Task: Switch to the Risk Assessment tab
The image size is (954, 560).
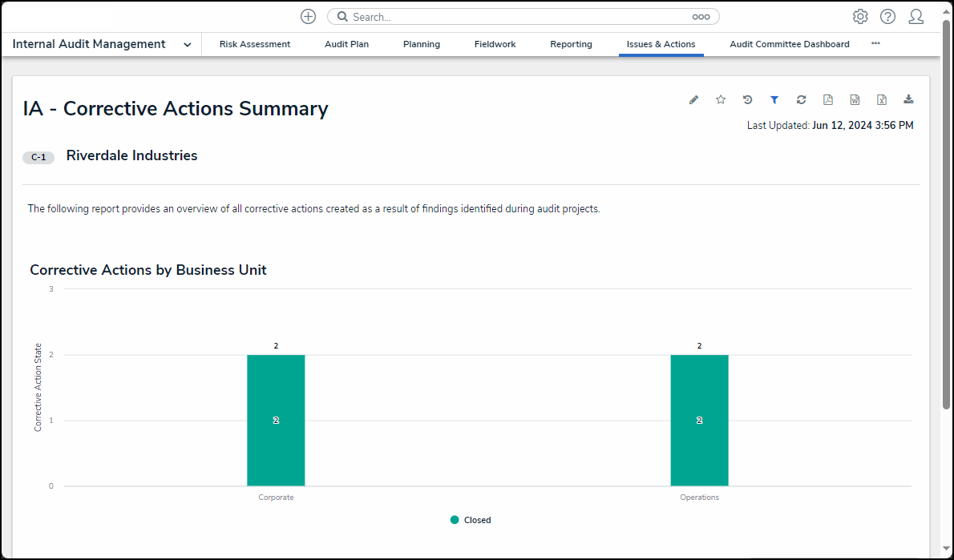Action: (255, 45)
